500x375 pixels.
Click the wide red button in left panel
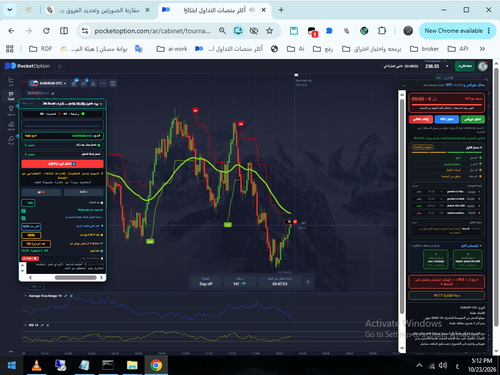[62, 164]
